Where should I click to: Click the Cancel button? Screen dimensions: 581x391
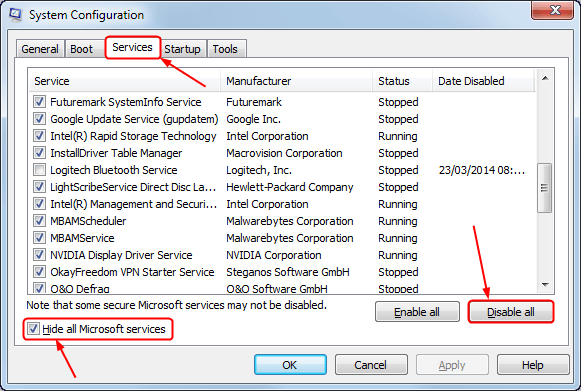point(371,365)
